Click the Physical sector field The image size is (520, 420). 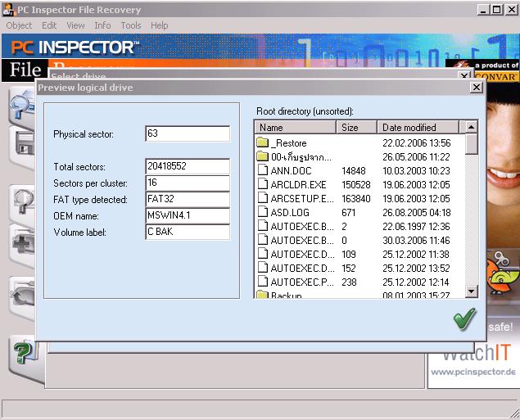pos(188,133)
